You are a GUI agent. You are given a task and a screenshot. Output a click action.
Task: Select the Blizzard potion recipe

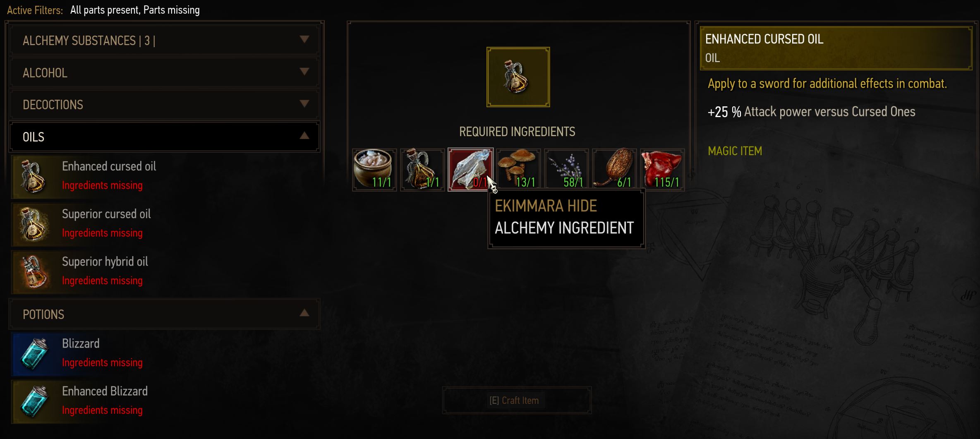coord(165,354)
